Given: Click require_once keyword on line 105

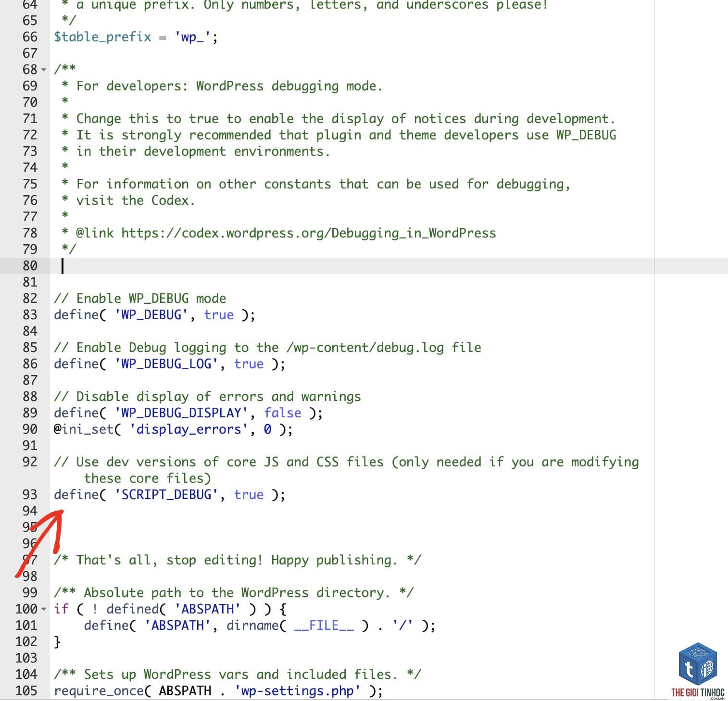Looking at the screenshot, I should point(99,691).
